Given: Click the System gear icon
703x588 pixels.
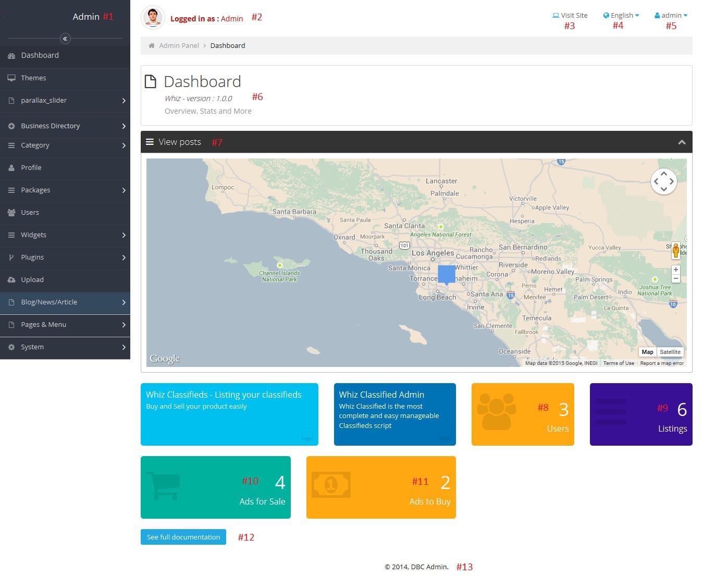Looking at the screenshot, I should (x=11, y=347).
